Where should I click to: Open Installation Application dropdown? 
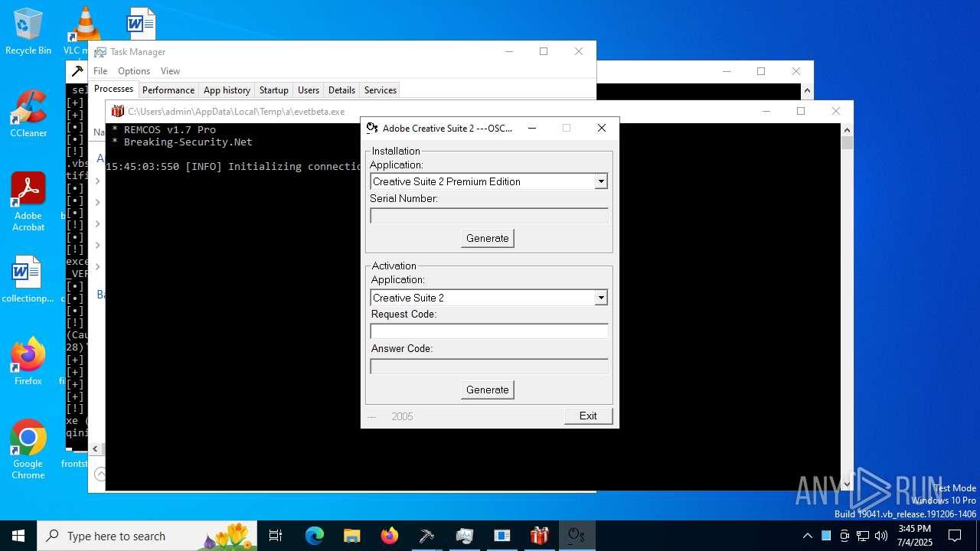pyautogui.click(x=601, y=181)
